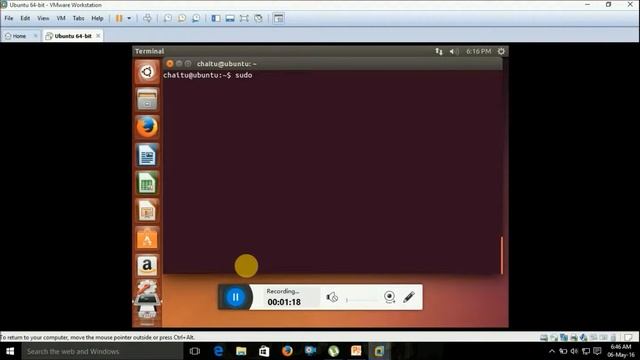The image size is (640, 360).
Task: Maximize the Ubuntu terminal window
Action: (x=188, y=64)
